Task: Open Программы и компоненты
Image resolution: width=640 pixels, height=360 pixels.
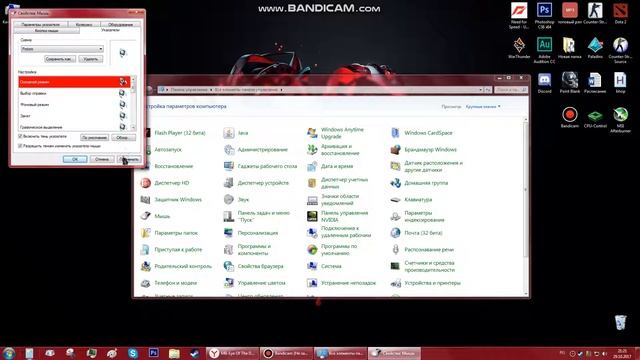Action: point(247,250)
